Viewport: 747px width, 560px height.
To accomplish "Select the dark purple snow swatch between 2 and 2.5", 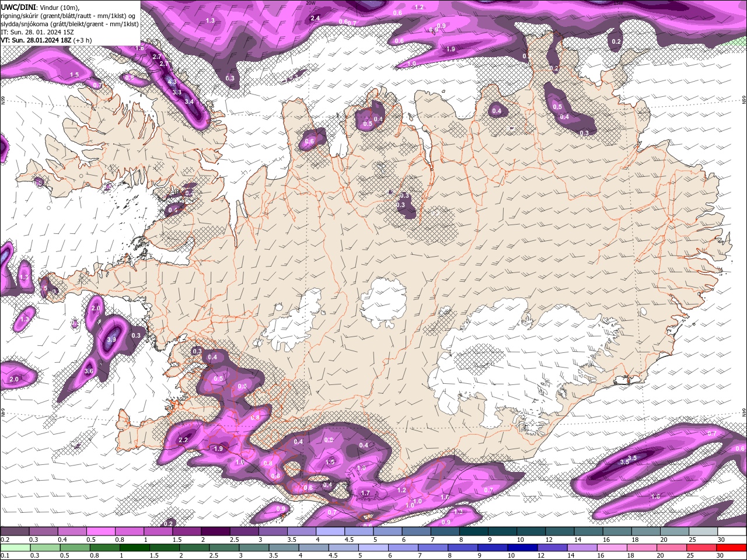I will click(x=215, y=531).
